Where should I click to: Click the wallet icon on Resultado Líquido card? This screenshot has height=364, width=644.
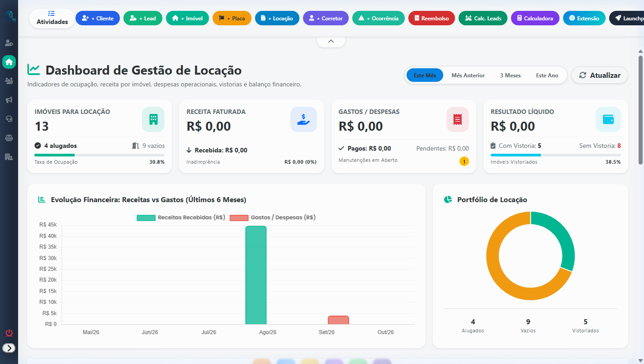(608, 119)
